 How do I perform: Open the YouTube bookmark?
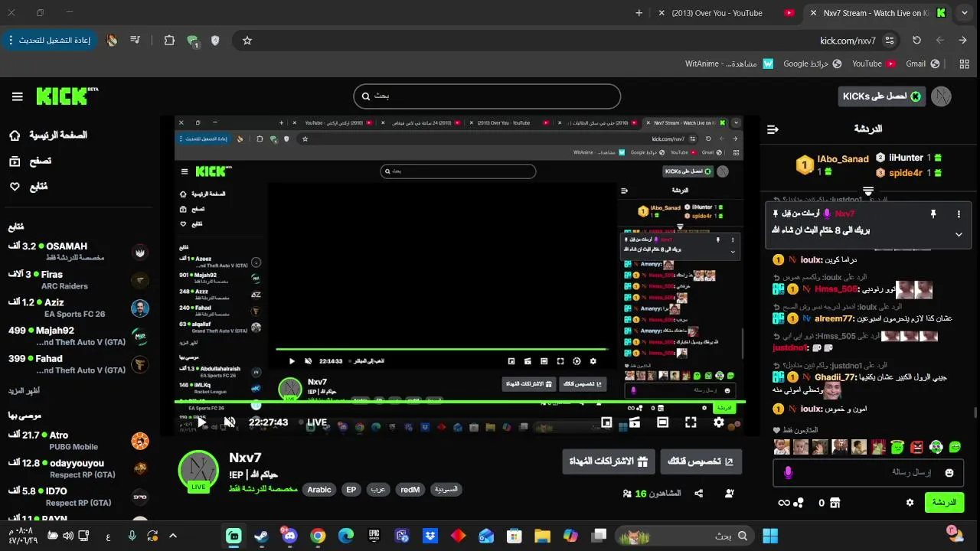[874, 64]
